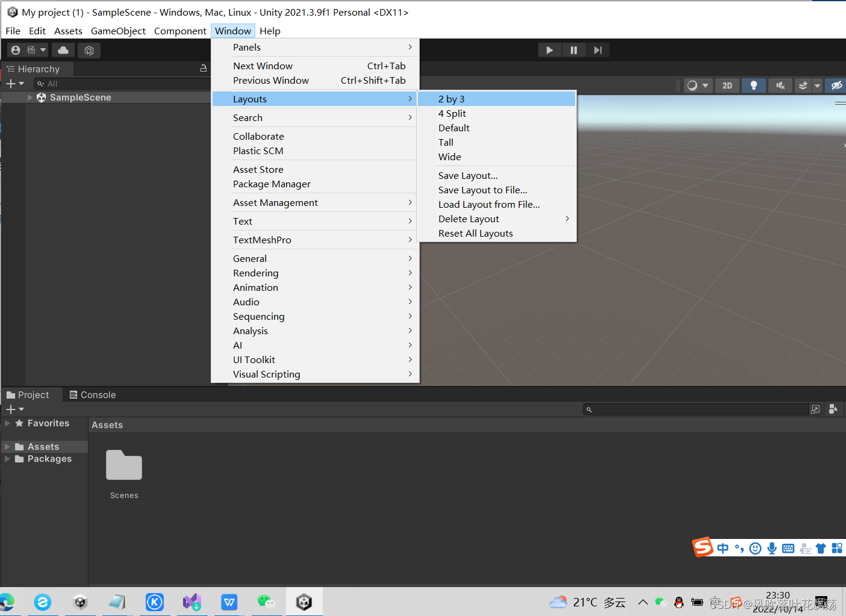Open the draw mode sphere dropdown
The height and width of the screenshot is (616, 846).
point(698,86)
